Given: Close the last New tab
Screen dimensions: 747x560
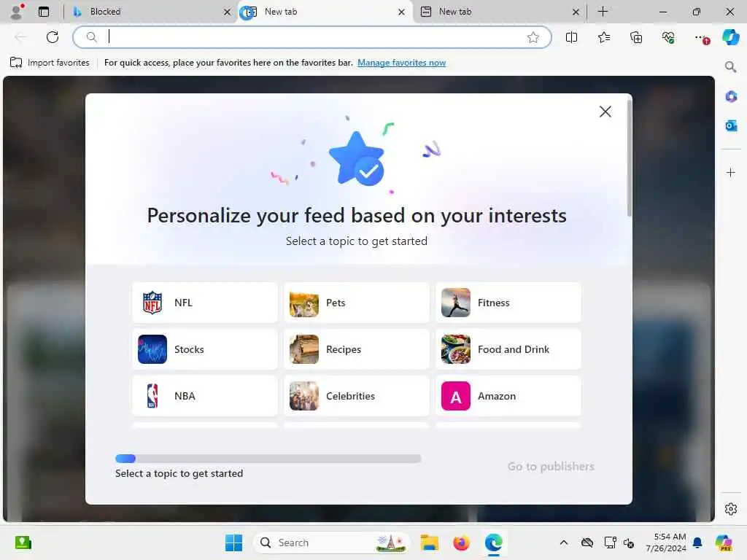Looking at the screenshot, I should coord(576,12).
